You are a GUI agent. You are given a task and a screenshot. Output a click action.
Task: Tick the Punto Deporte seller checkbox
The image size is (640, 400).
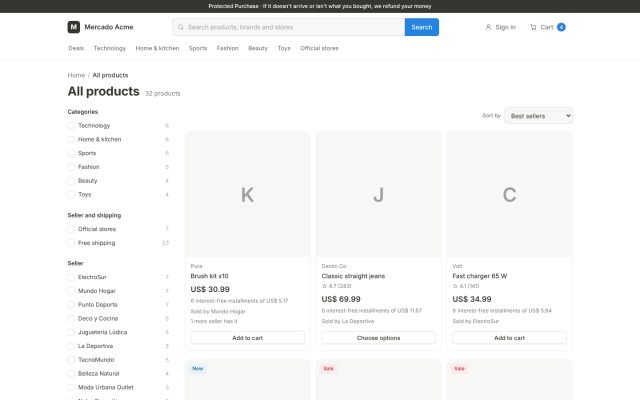tap(71, 305)
